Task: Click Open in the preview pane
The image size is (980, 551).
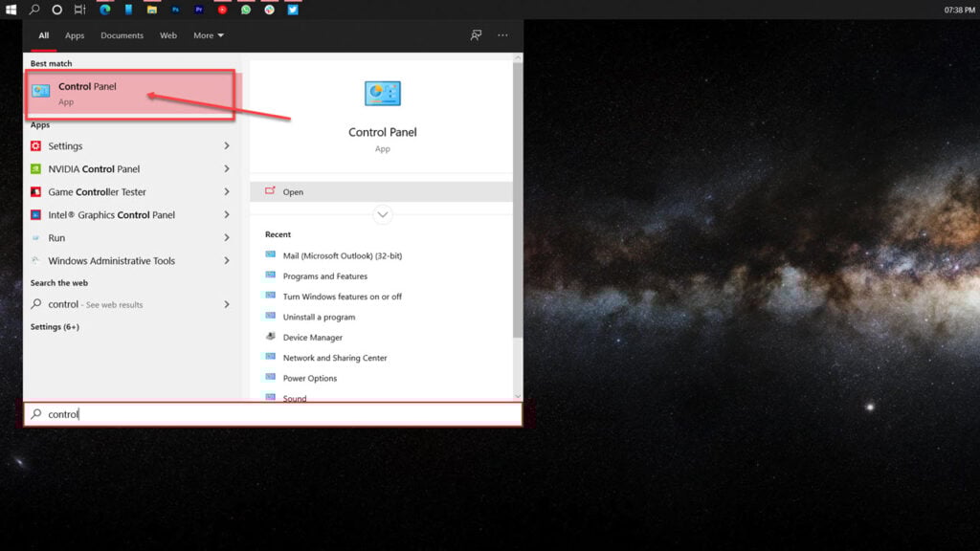Action: pos(293,192)
